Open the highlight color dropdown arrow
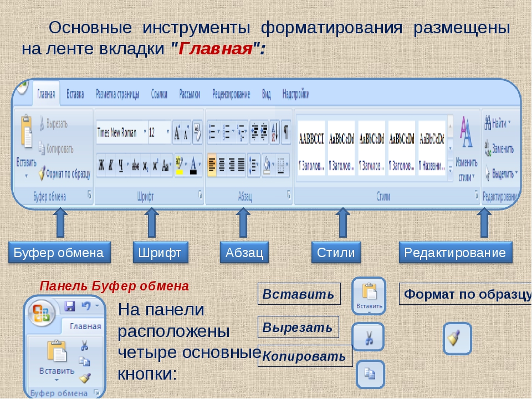532x399 pixels. (x=186, y=165)
